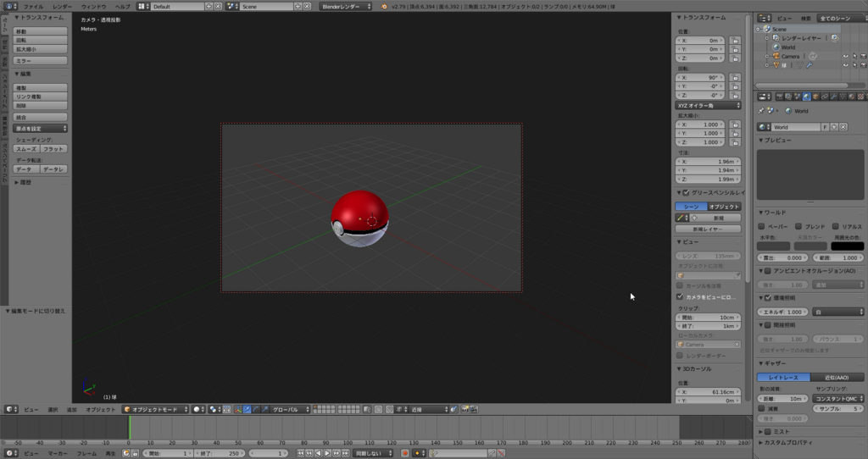Open the ヘルプ menu
The width and height of the screenshot is (868, 459).
coord(122,7)
